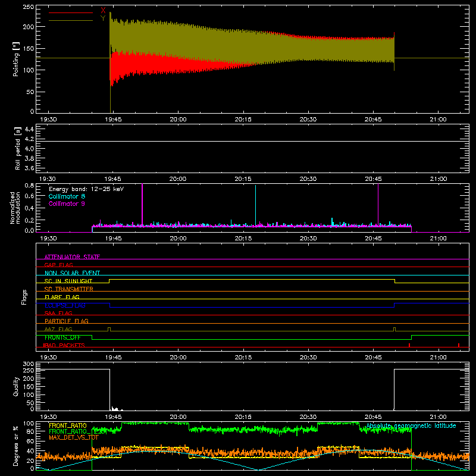The width and height of the screenshot is (476, 476).
Task: Click the 20:15 tick label under Roll period plot
Action: [x=243, y=179]
